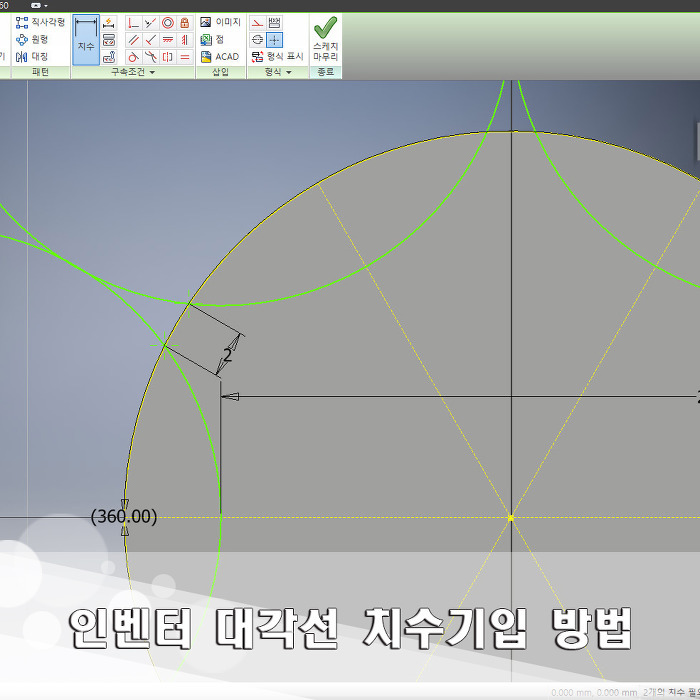
Task: Finish Sketch (스케치 마무리)
Action: 325,39
